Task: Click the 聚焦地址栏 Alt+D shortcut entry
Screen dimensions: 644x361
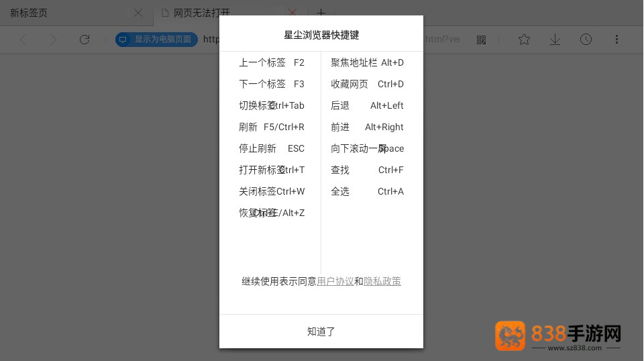Action: click(x=367, y=62)
